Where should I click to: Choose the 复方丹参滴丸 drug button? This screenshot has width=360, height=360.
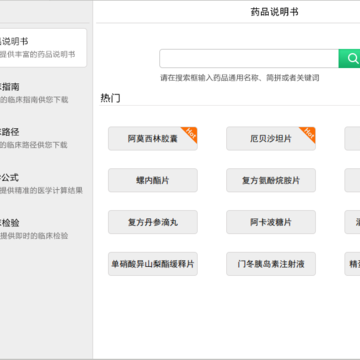click(x=153, y=222)
